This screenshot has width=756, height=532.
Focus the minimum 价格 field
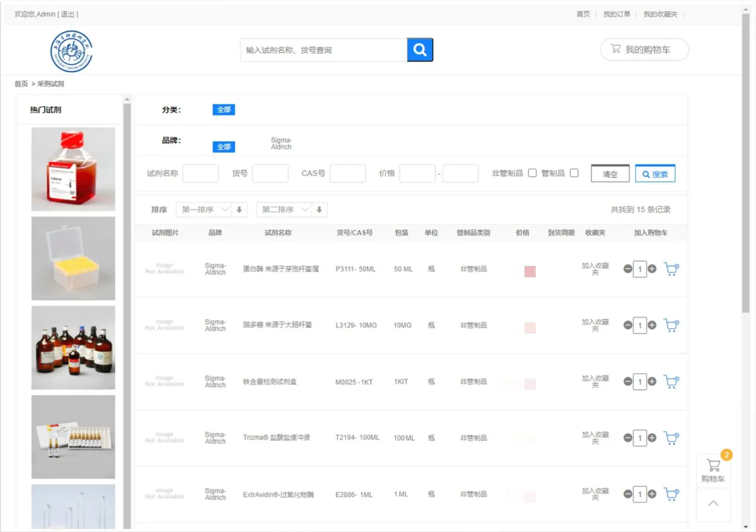tap(417, 173)
